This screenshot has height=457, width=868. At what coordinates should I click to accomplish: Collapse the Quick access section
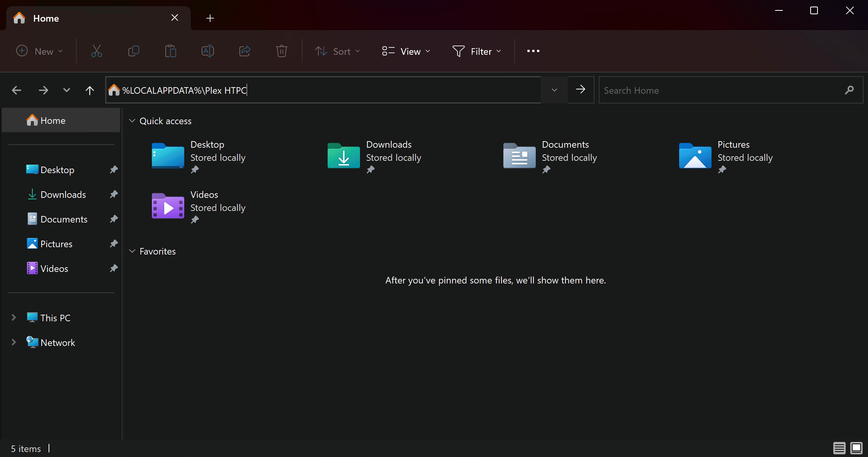[132, 121]
